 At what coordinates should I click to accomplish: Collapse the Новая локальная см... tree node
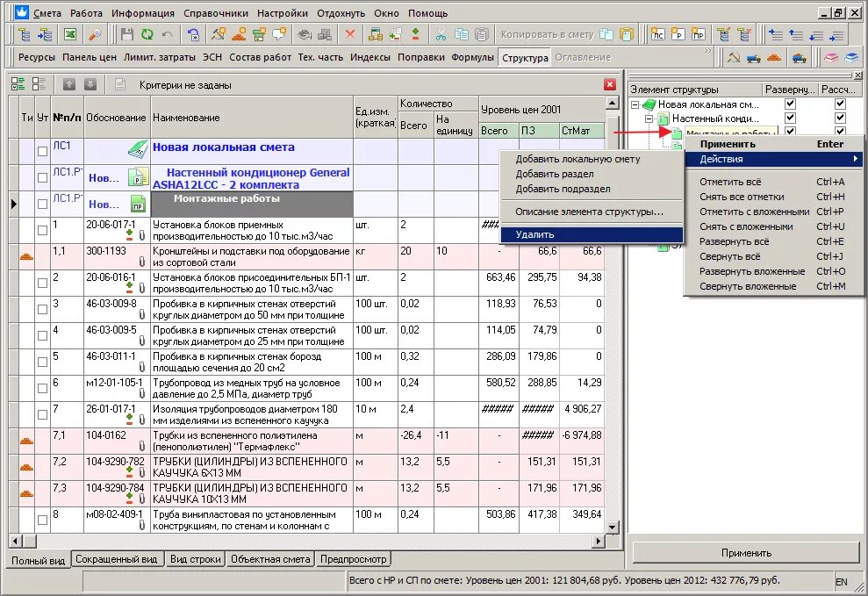click(x=635, y=104)
